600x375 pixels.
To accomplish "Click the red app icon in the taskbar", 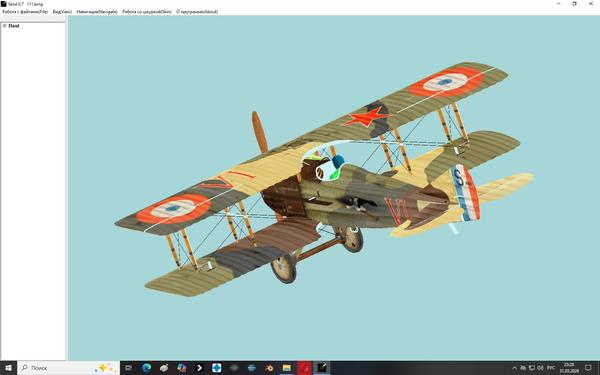I will point(305,368).
